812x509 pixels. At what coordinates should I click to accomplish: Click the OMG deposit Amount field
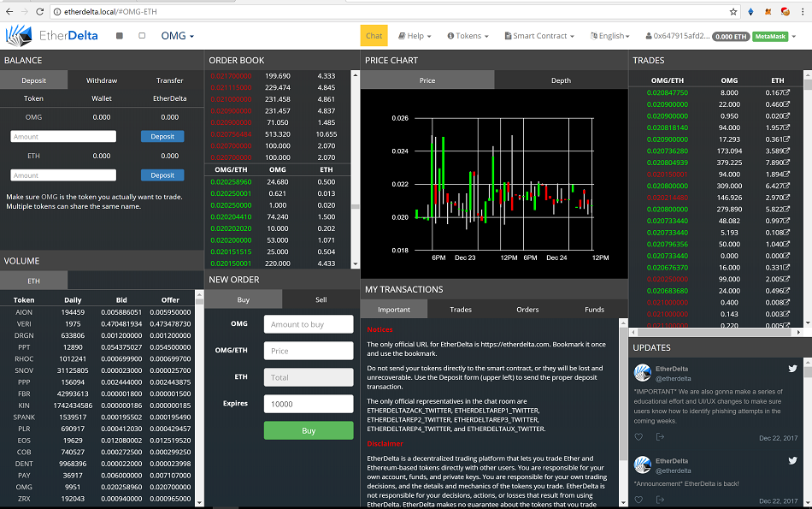63,136
